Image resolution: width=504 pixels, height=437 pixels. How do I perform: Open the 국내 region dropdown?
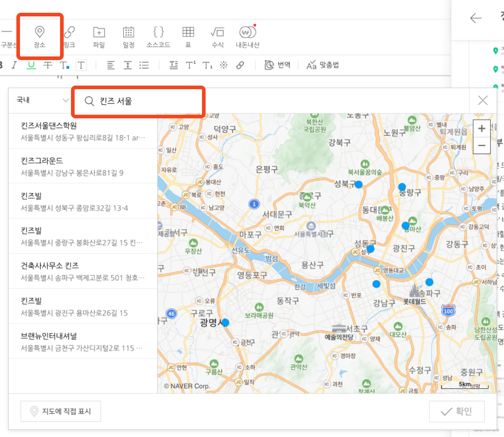[43, 100]
